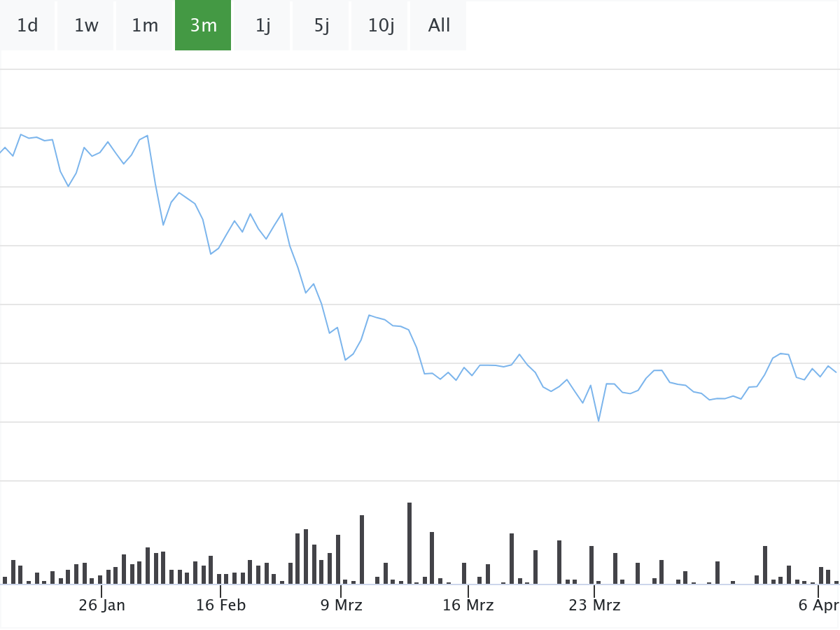Click the 6 Apr axis date label
This screenshot has width=840, height=630.
tap(818, 605)
